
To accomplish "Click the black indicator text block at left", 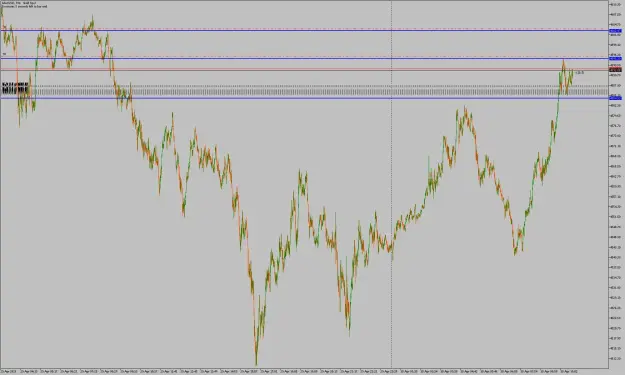I will coord(15,88).
